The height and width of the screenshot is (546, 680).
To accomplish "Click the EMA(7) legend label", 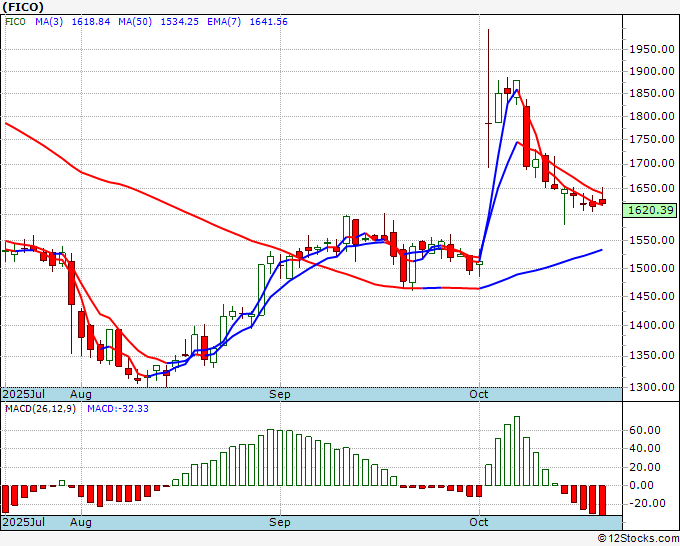I will pos(224,22).
